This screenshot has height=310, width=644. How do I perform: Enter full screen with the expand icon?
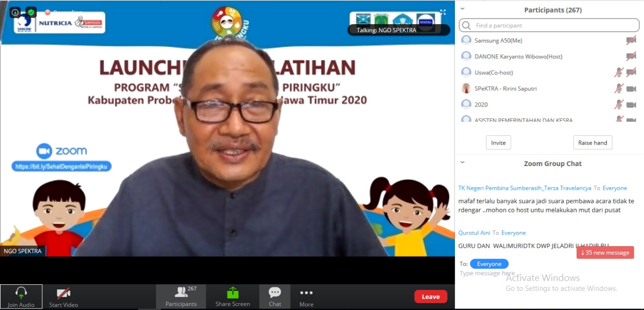[443, 12]
